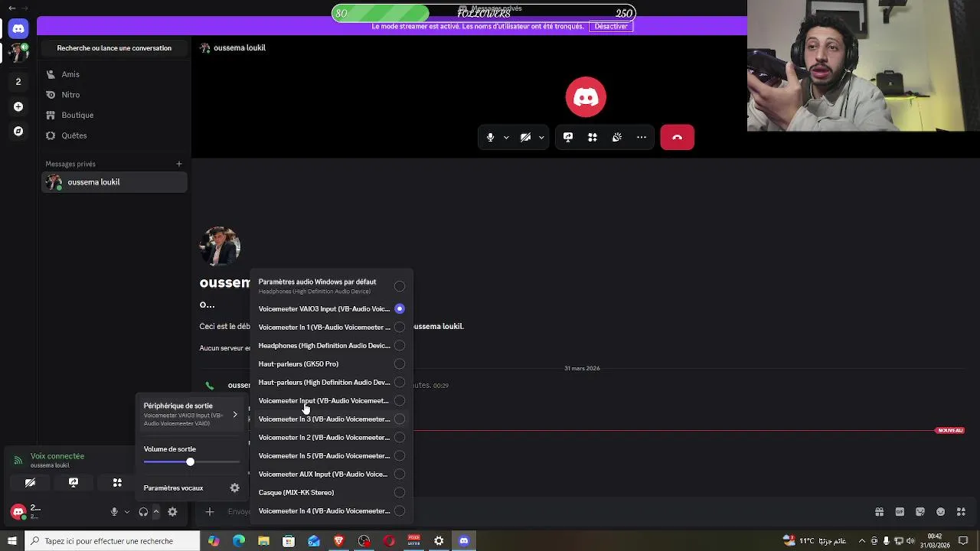Launch an activity from the voice connected panel
The image size is (980, 551).
[x=117, y=483]
